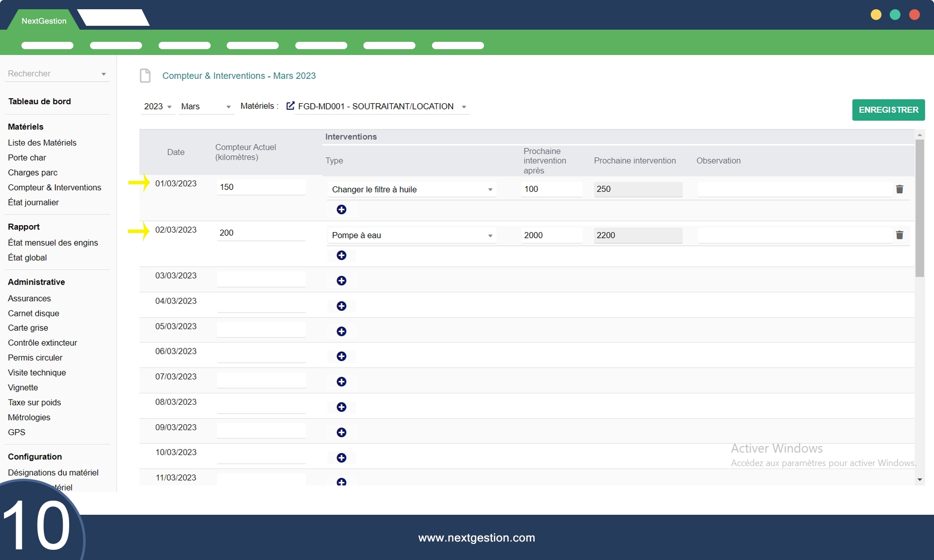Add intervention for the 09/03/2023 row

tap(341, 433)
